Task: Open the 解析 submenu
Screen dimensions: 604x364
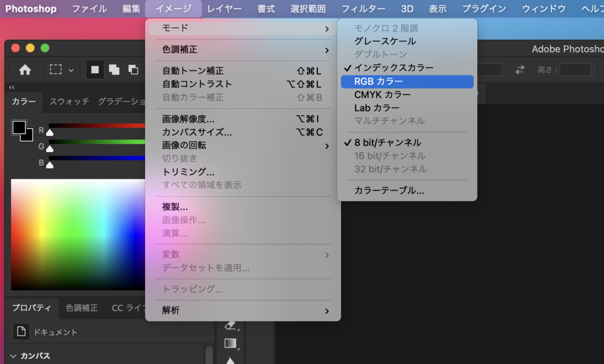Action: tap(242, 310)
